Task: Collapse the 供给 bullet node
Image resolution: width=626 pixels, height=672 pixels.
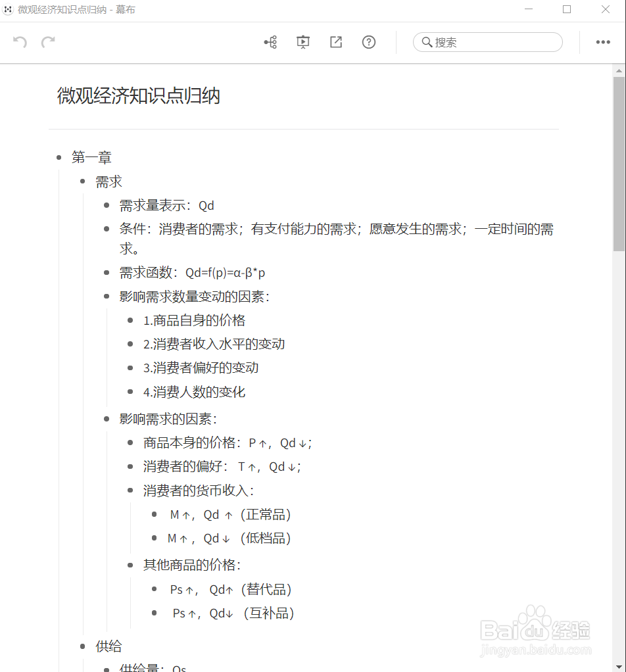Action: pyautogui.click(x=83, y=646)
